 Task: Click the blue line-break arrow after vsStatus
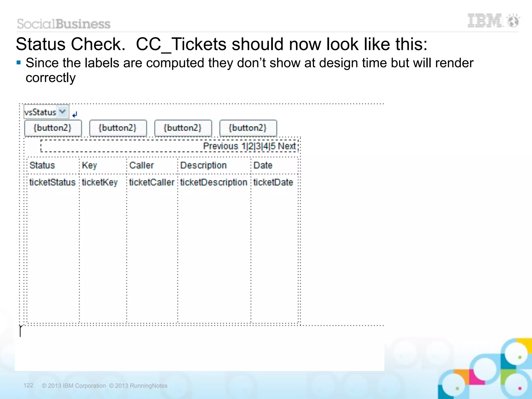click(75, 114)
